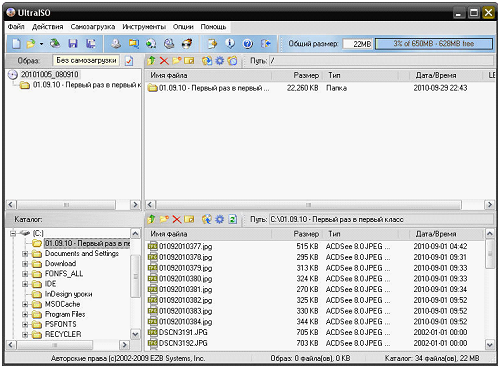Click the Compress image toolbar icon

coord(134,44)
